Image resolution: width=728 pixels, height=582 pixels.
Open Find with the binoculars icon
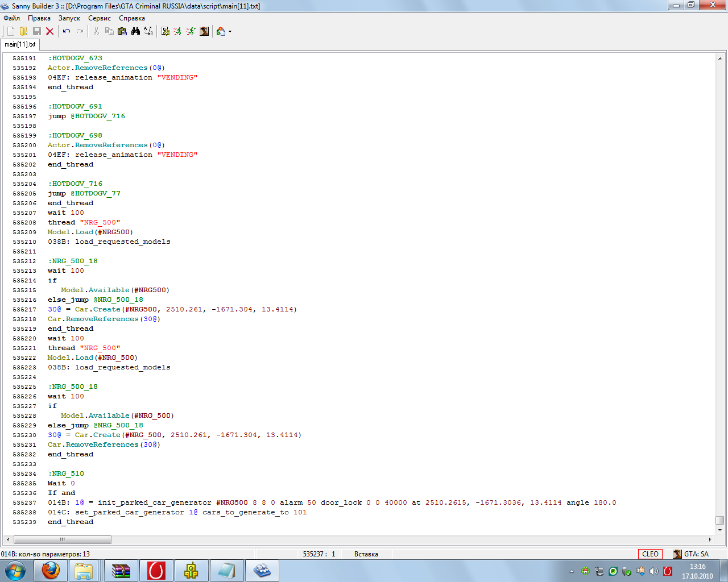135,31
